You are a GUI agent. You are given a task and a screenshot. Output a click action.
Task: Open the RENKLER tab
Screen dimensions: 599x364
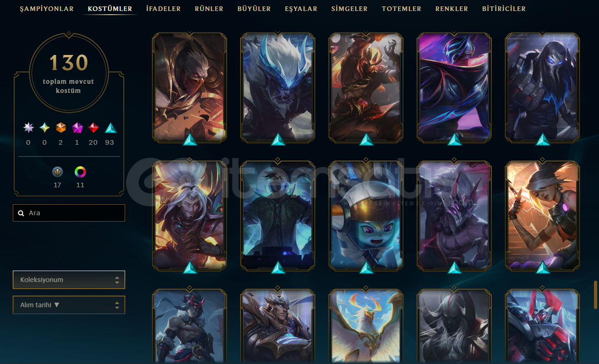pos(452,9)
